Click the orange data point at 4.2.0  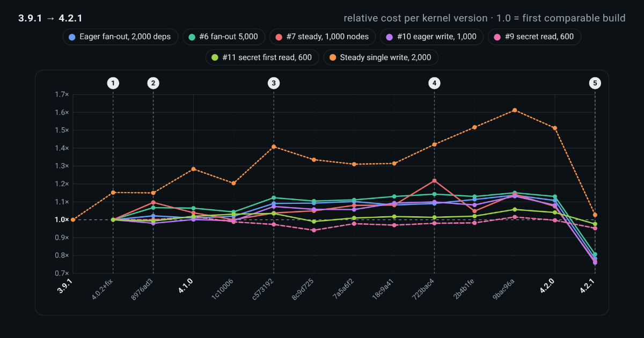tap(555, 128)
